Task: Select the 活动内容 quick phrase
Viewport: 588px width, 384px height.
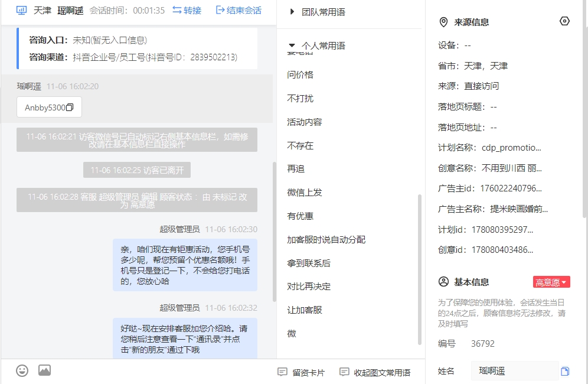Action: 305,122
